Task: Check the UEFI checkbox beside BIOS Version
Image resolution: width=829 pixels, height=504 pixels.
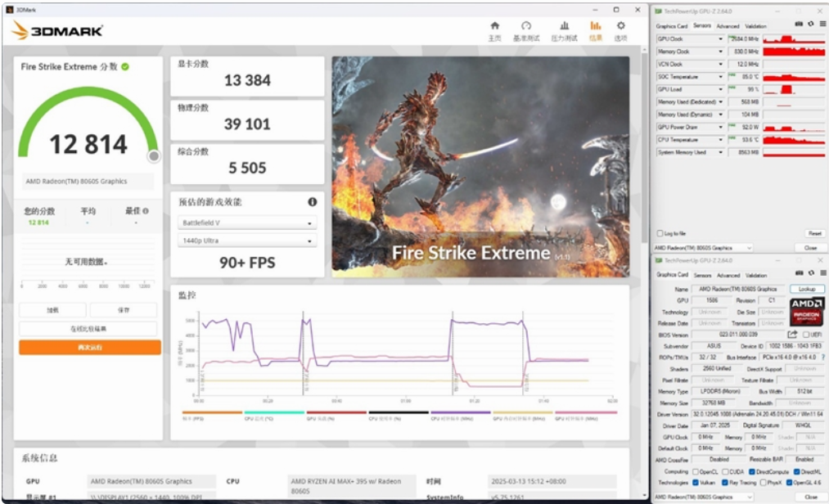Action: coord(806,335)
